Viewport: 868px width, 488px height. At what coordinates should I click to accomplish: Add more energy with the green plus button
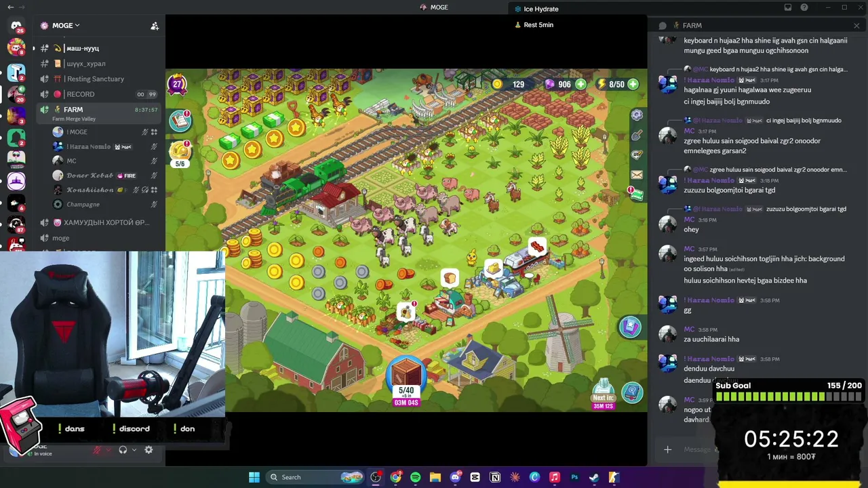(633, 85)
